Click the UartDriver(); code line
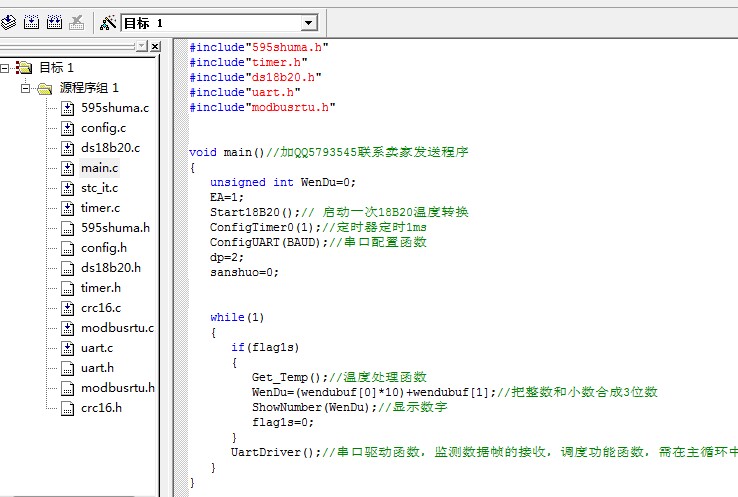The image size is (738, 497). [x=484, y=452]
